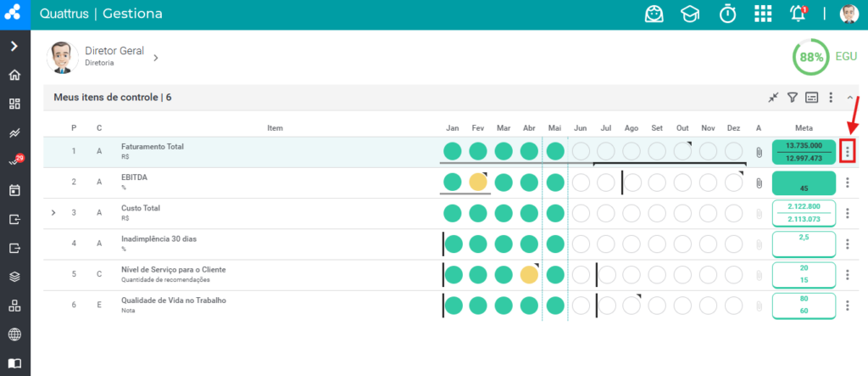Click the EBITDA item name
This screenshot has width=868, height=376.
coord(131,177)
